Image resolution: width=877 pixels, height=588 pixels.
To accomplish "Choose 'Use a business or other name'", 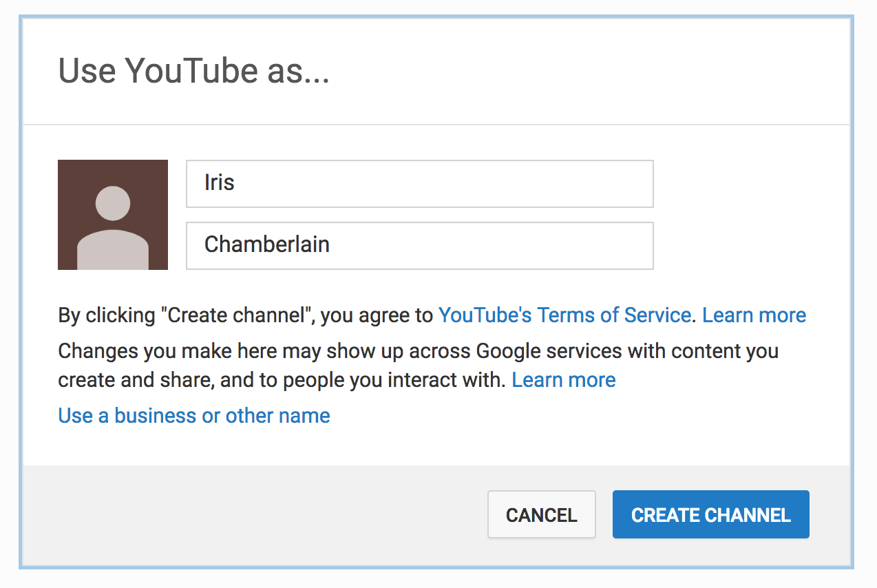I will (x=194, y=416).
